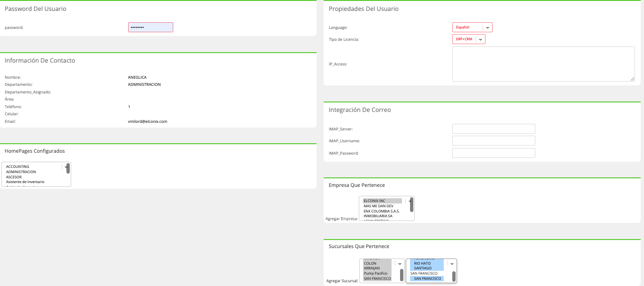Click the IMAP_Server input field
This screenshot has width=644, height=286.
[494, 129]
